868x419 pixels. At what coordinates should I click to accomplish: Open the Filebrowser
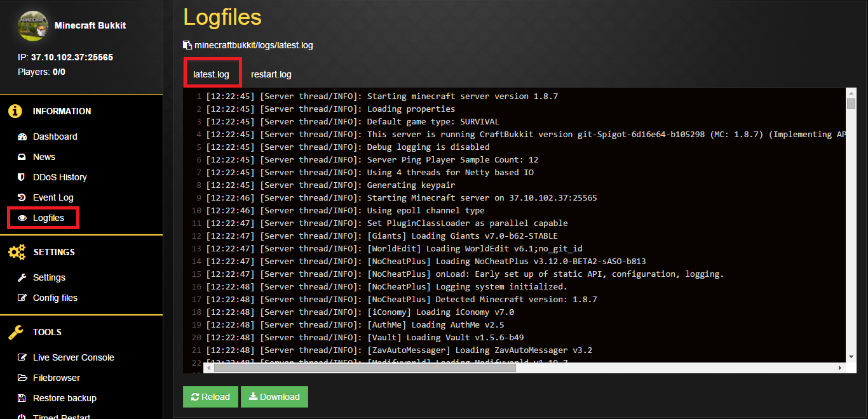pos(57,378)
